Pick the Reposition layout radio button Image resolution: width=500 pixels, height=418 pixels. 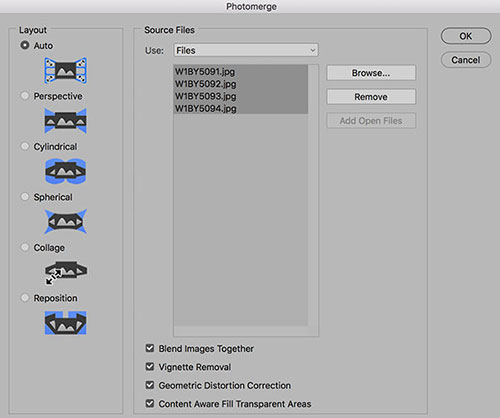(x=25, y=298)
